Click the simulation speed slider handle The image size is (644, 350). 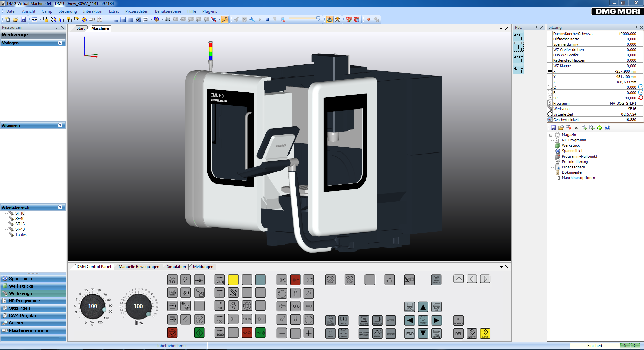[x=318, y=19]
